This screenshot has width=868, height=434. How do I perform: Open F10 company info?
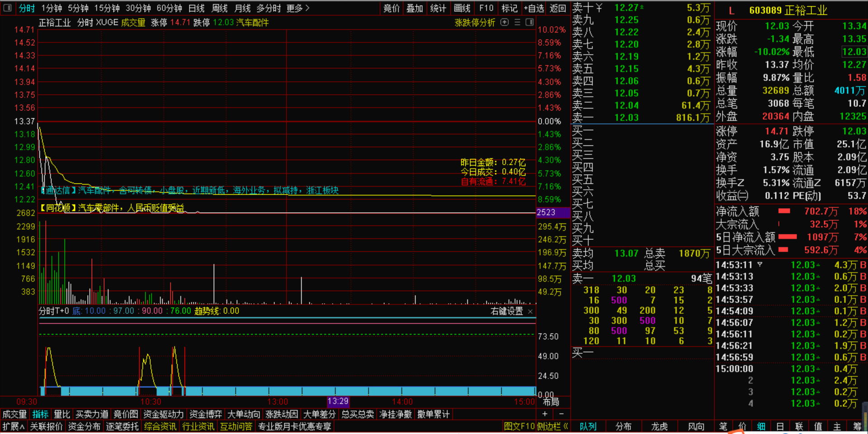[x=486, y=8]
